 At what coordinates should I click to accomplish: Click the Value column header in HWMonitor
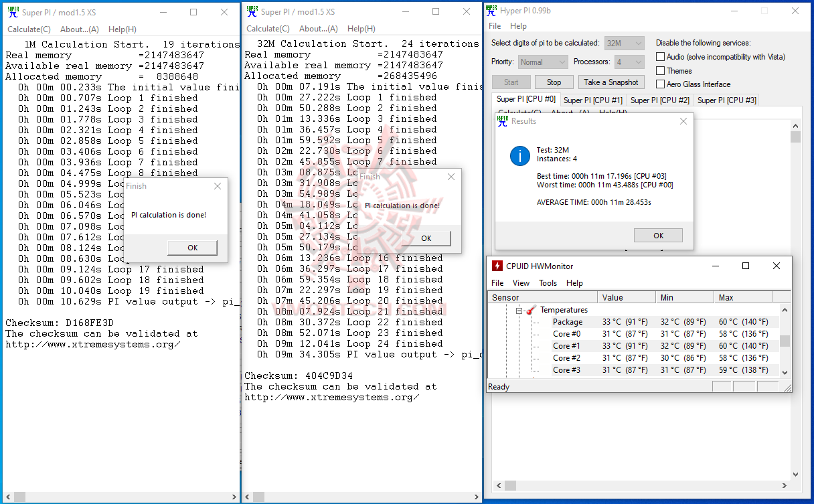pos(627,298)
